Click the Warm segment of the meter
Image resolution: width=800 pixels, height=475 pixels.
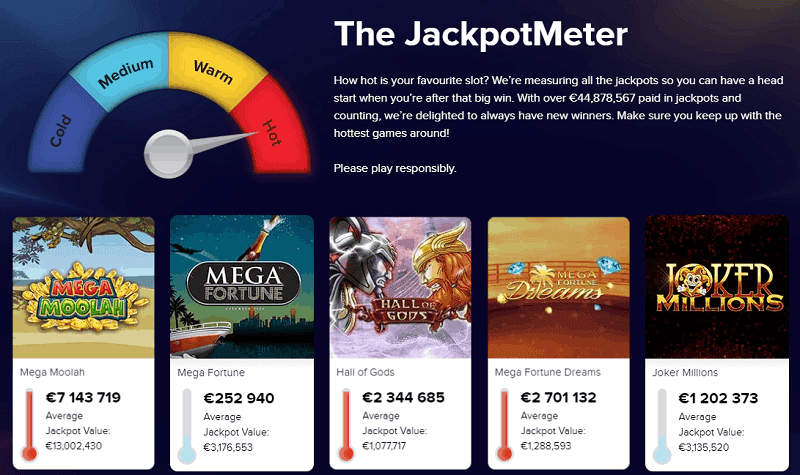point(213,69)
